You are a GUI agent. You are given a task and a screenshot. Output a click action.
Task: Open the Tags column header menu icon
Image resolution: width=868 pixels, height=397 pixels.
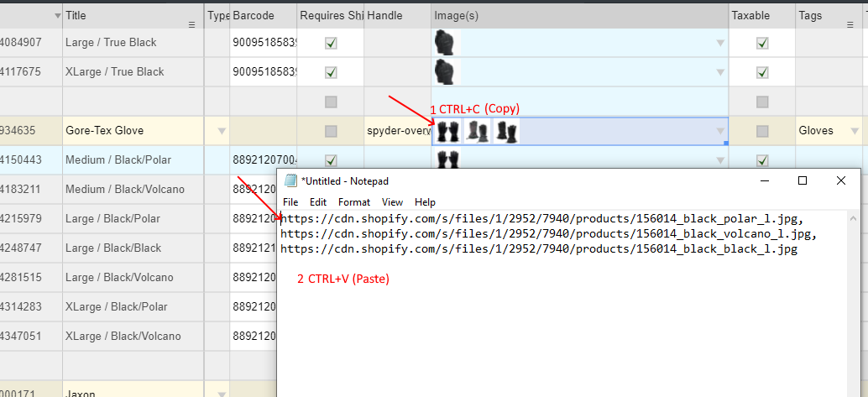click(851, 25)
